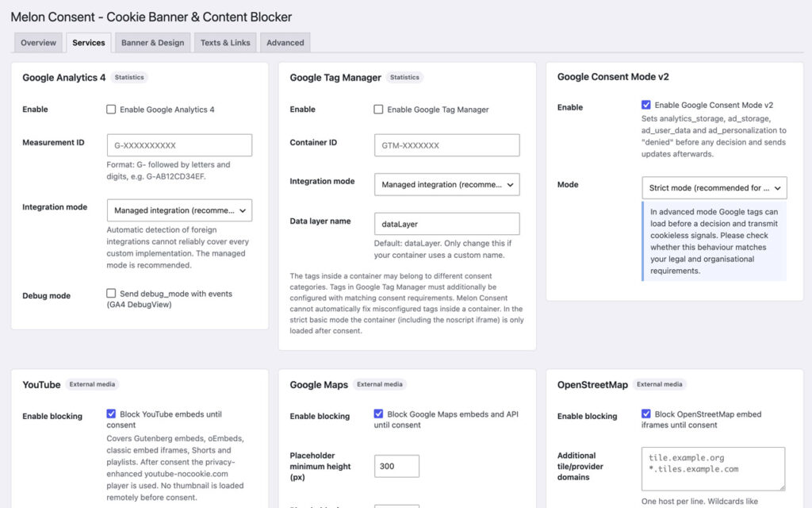
Task: Click Placeholder minimum height (px) label
Action: (320, 466)
